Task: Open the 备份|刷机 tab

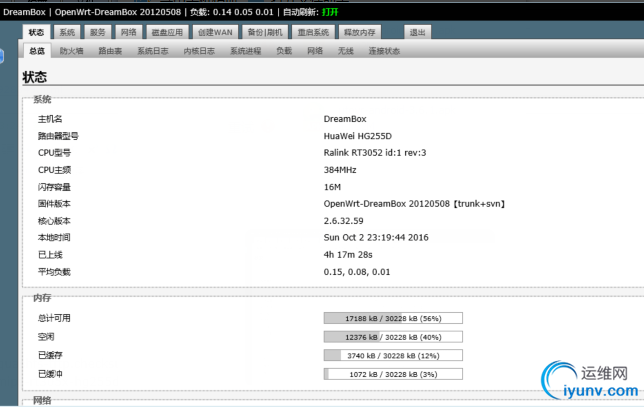Action: click(x=265, y=32)
